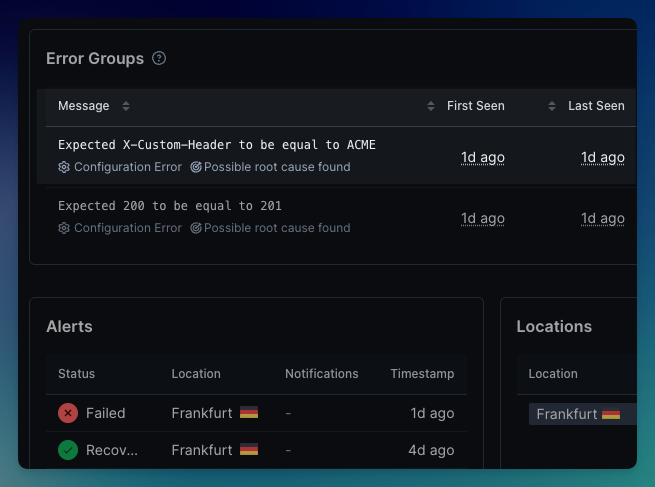Click gear icon in Expected 200 row
This screenshot has height=487, width=655.
(x=64, y=228)
